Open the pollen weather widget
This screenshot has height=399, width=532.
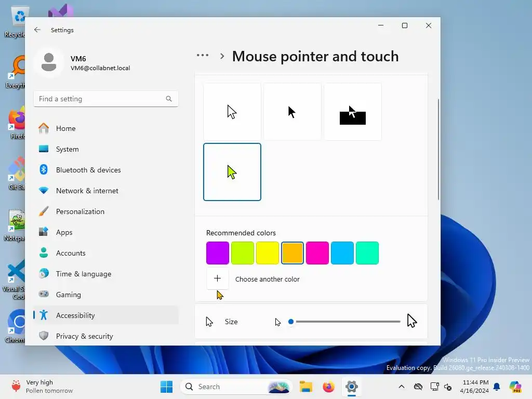tap(42, 387)
